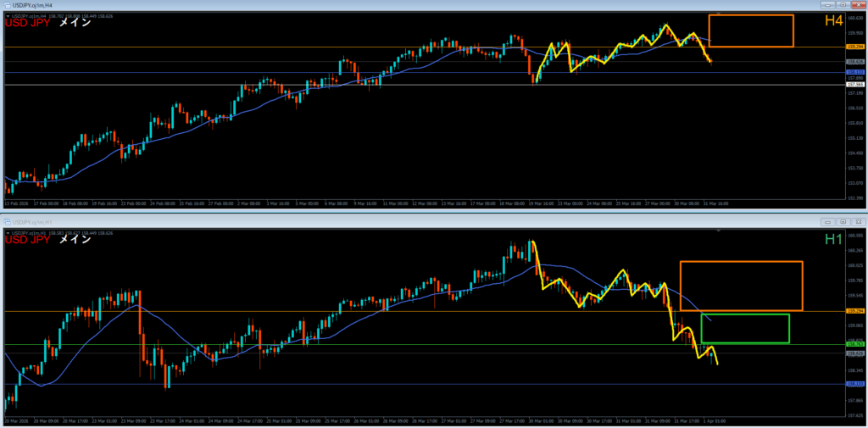Click the small triangle beside USDJPY in H1 chart
The width and height of the screenshot is (868, 428).
[x=8, y=230]
